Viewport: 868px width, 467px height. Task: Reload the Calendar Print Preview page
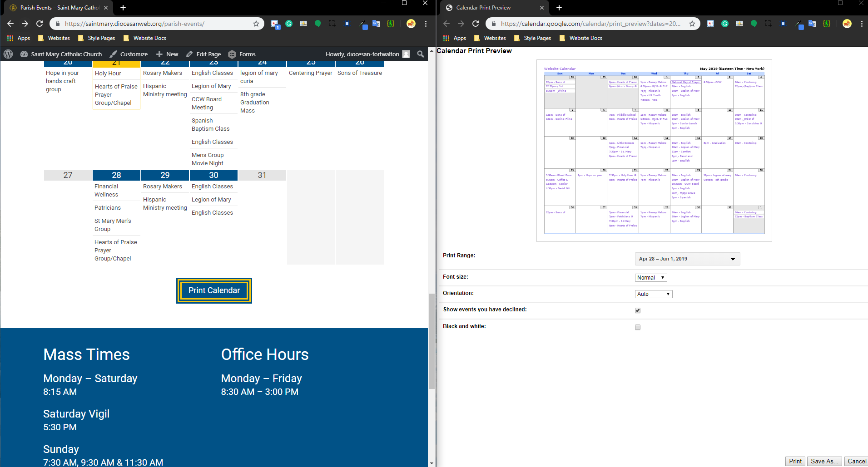coord(476,24)
